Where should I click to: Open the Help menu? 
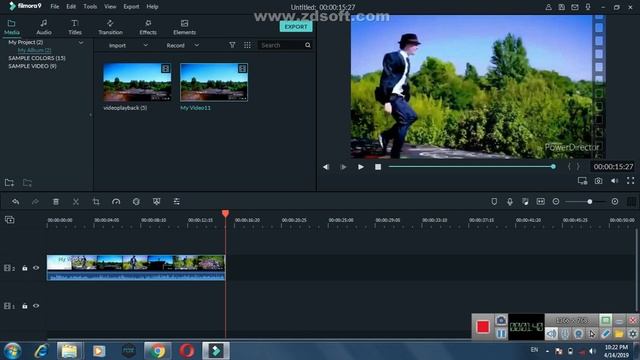pos(152,7)
